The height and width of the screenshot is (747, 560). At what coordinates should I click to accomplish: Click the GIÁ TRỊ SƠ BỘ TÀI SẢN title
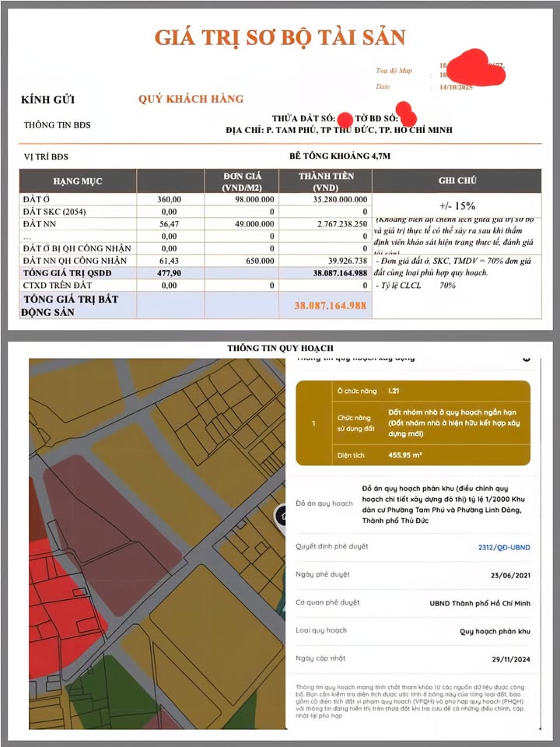click(279, 37)
